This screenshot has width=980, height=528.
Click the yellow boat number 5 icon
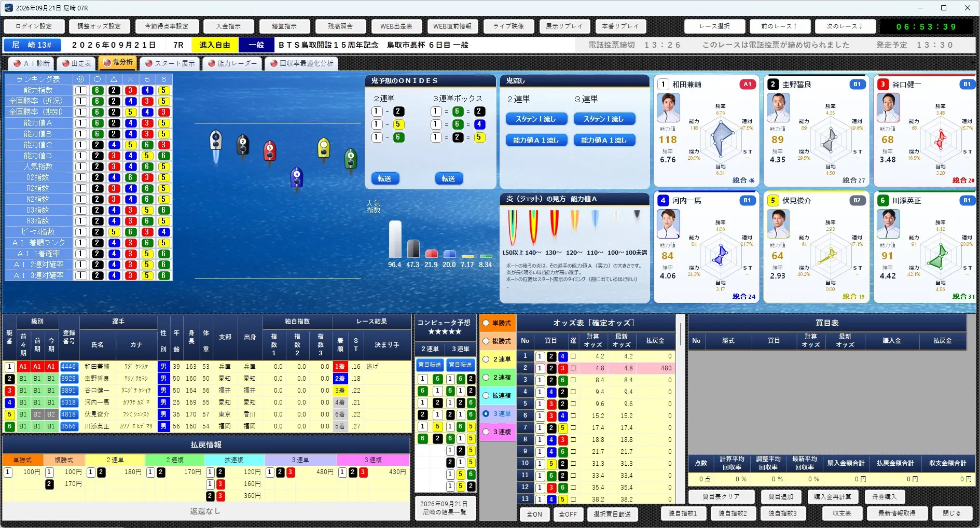324,148
